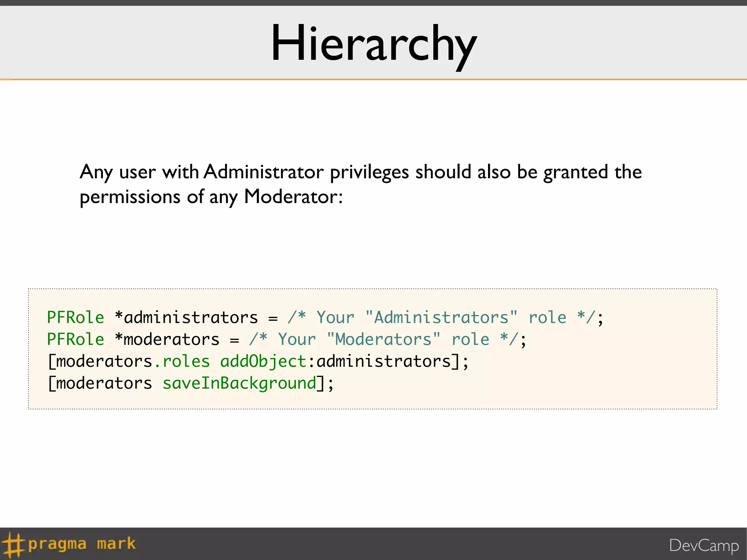
Task: Click the 'pragma mark' footer text
Action: point(82,544)
